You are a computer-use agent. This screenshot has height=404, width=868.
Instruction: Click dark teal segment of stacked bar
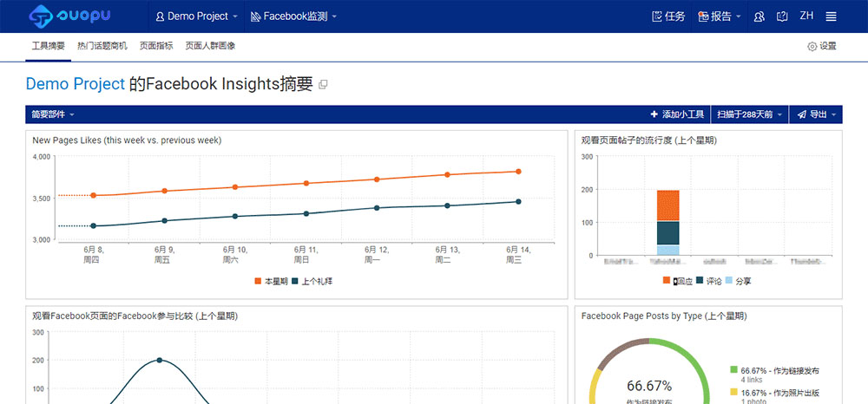click(667, 233)
